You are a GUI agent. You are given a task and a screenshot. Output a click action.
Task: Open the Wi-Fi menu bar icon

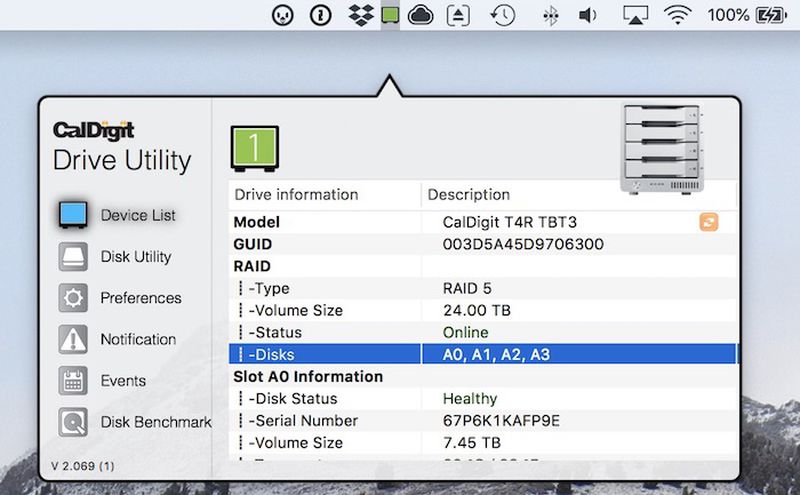(678, 15)
